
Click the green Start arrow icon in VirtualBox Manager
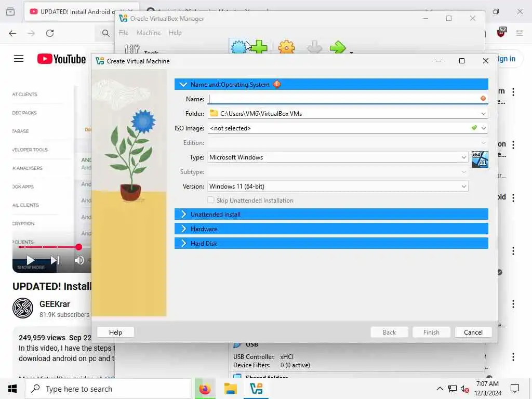338,47
